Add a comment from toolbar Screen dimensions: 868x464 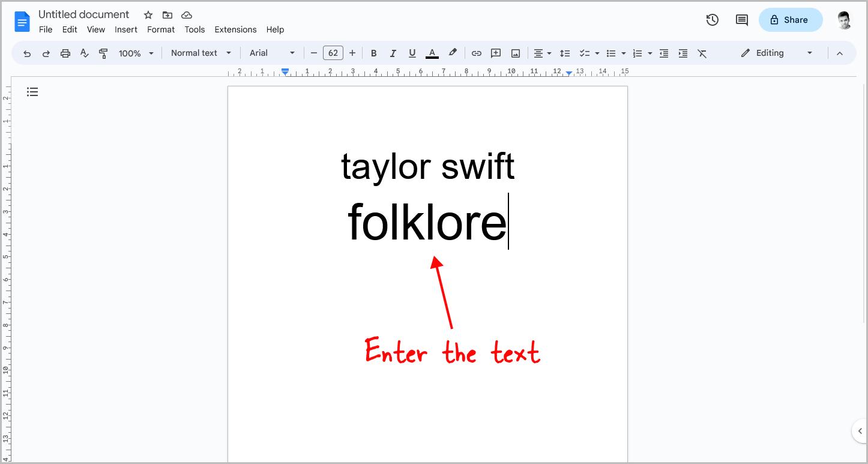point(496,53)
